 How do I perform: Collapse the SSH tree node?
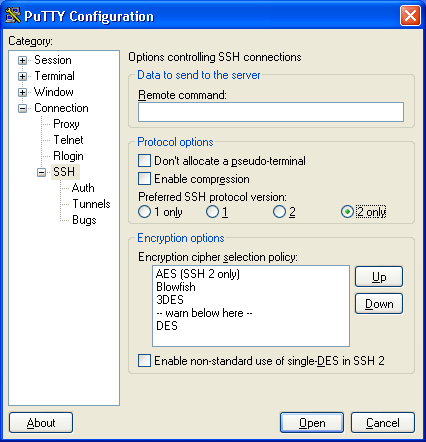tap(41, 172)
